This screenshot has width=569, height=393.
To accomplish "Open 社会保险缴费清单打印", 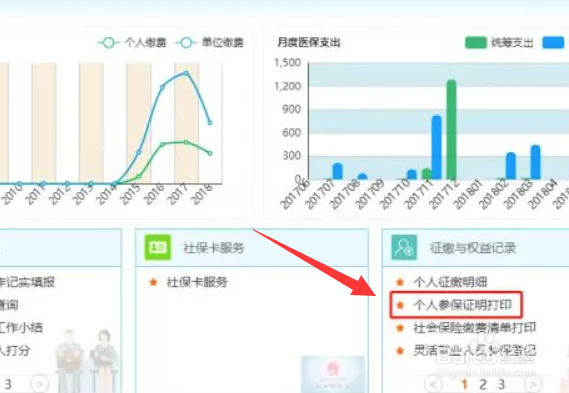I will [475, 328].
